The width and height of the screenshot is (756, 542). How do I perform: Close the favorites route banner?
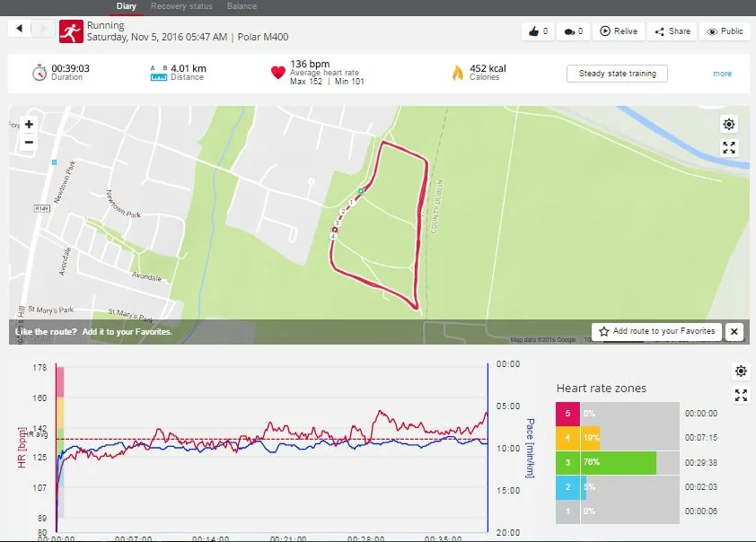click(734, 331)
